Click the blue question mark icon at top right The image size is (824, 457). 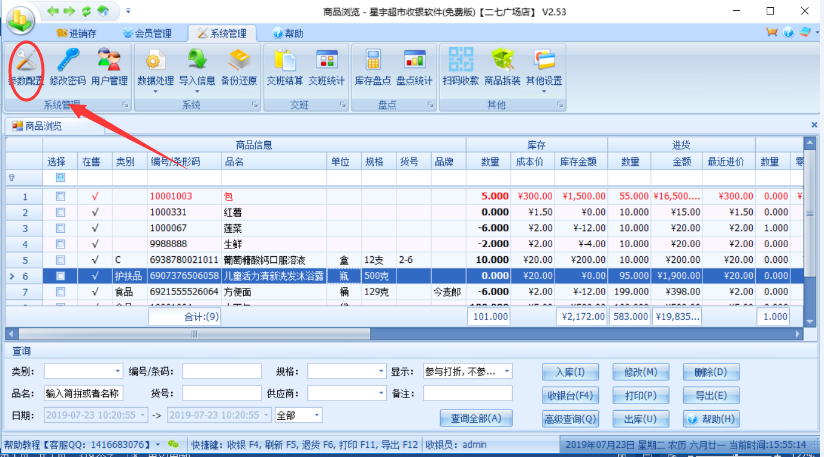tap(788, 33)
